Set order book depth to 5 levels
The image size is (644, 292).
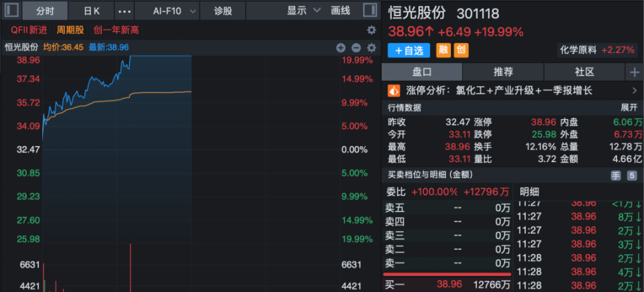point(632,175)
